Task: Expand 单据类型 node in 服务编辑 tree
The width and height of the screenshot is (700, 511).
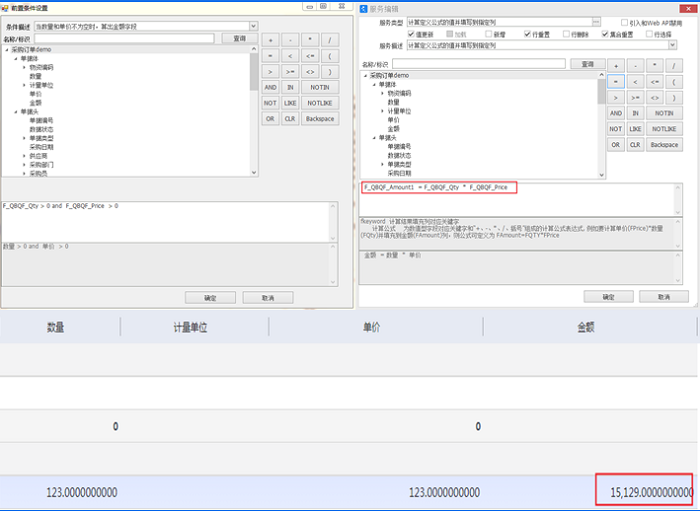Action: [382, 164]
